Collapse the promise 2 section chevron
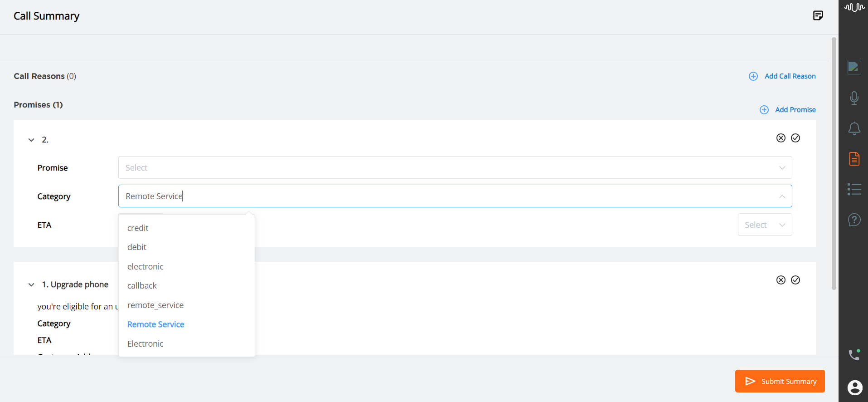This screenshot has width=868, height=402. pyautogui.click(x=31, y=140)
